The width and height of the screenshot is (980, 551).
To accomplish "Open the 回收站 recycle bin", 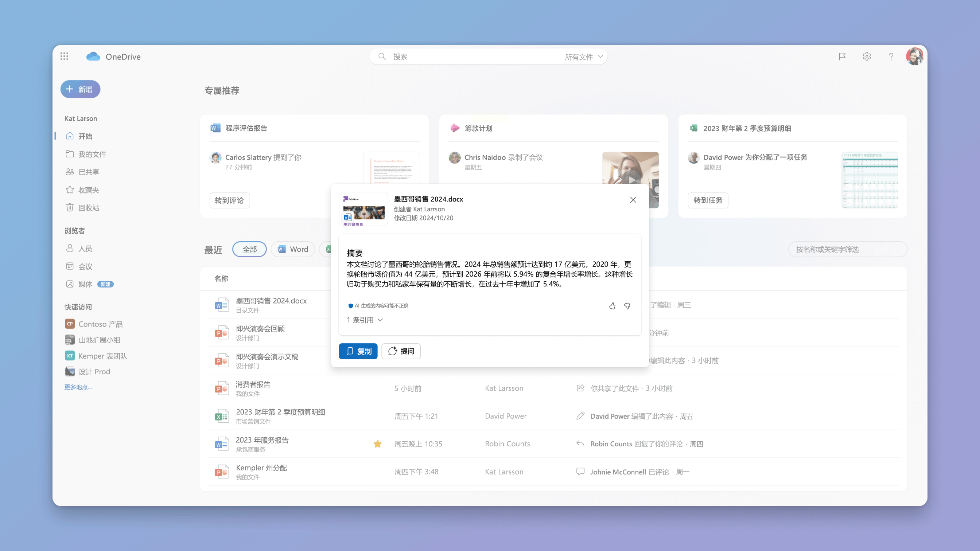I will coord(88,208).
